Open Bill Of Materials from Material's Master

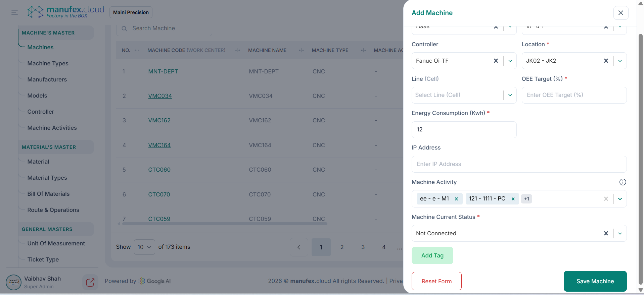click(48, 194)
